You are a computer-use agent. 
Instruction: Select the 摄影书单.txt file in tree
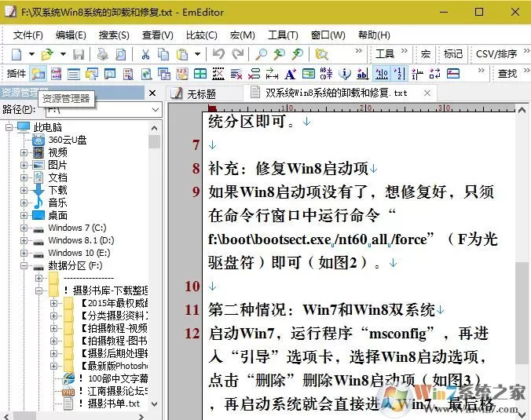(x=113, y=404)
